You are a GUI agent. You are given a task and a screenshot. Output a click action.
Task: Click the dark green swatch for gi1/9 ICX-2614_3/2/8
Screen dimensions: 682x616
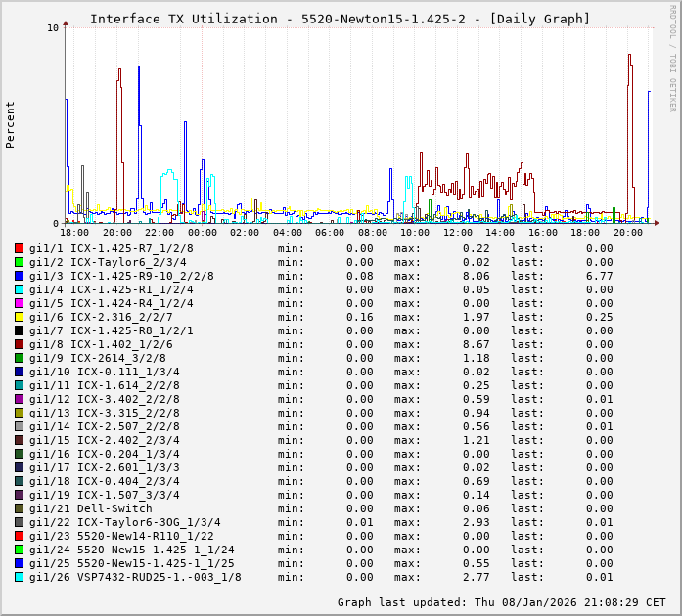click(19, 358)
